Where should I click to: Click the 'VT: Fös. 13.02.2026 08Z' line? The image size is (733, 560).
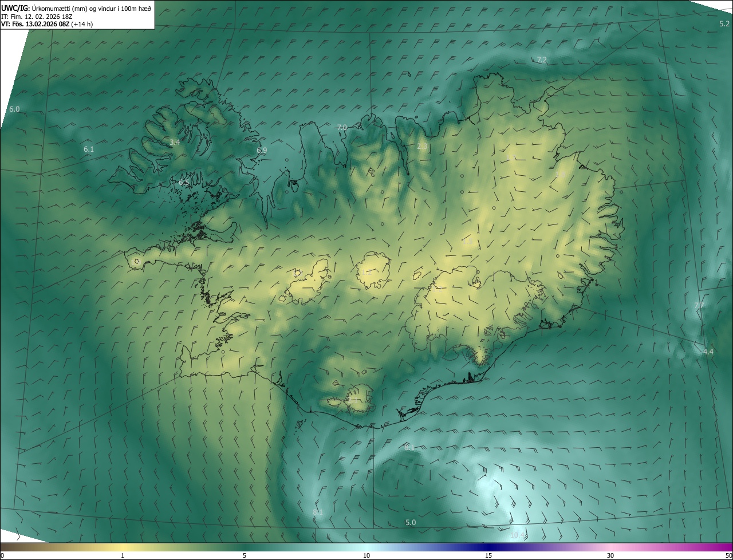pos(47,24)
